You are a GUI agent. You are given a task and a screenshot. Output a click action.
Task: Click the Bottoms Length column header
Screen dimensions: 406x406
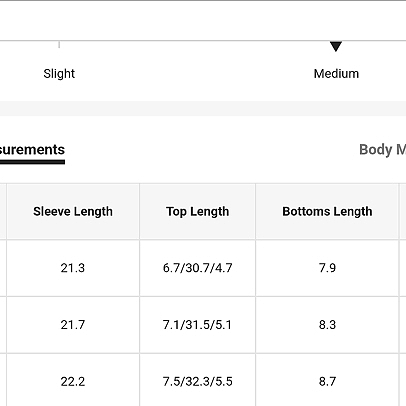327,211
